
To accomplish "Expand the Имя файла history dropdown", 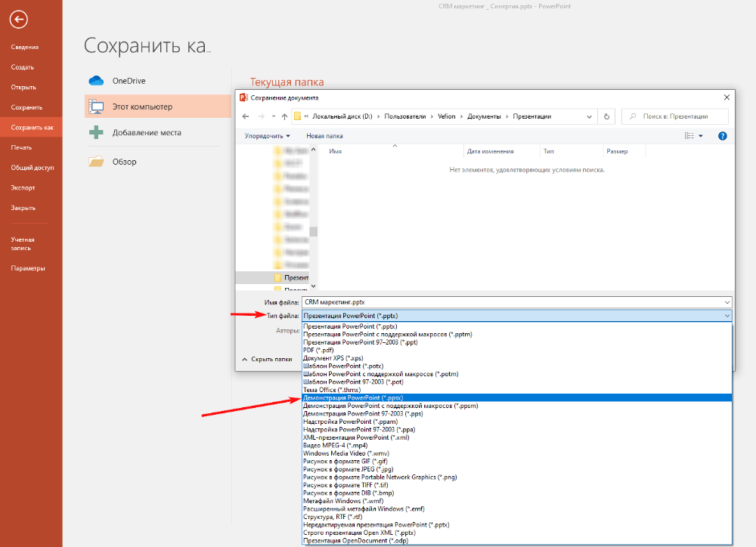I will (x=727, y=302).
